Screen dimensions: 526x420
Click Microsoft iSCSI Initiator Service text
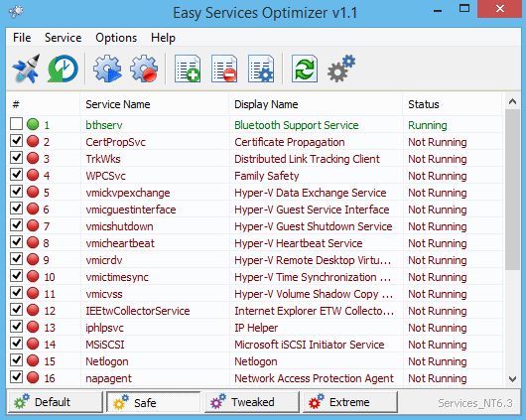310,345
